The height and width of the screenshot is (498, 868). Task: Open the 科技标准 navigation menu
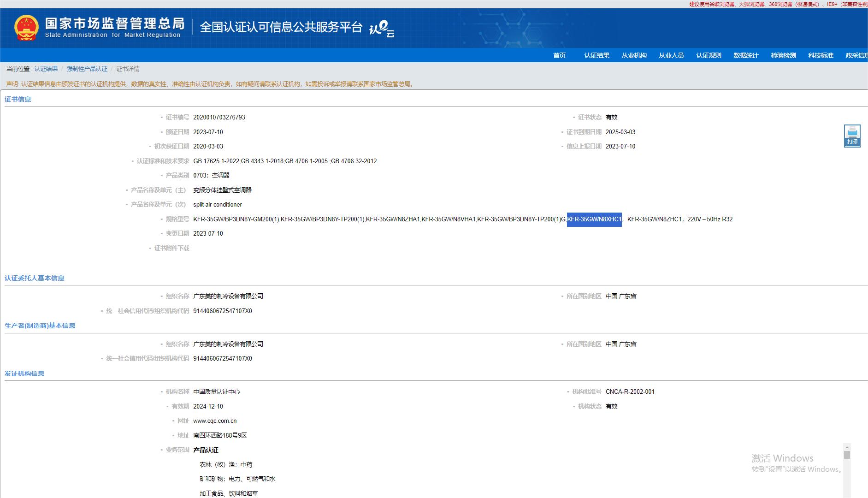[821, 55]
